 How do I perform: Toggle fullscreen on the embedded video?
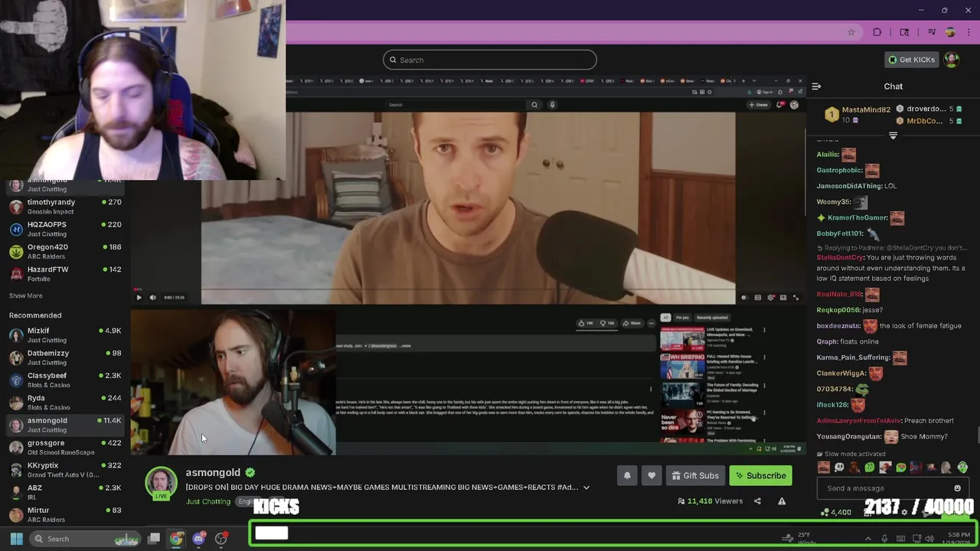click(x=795, y=298)
